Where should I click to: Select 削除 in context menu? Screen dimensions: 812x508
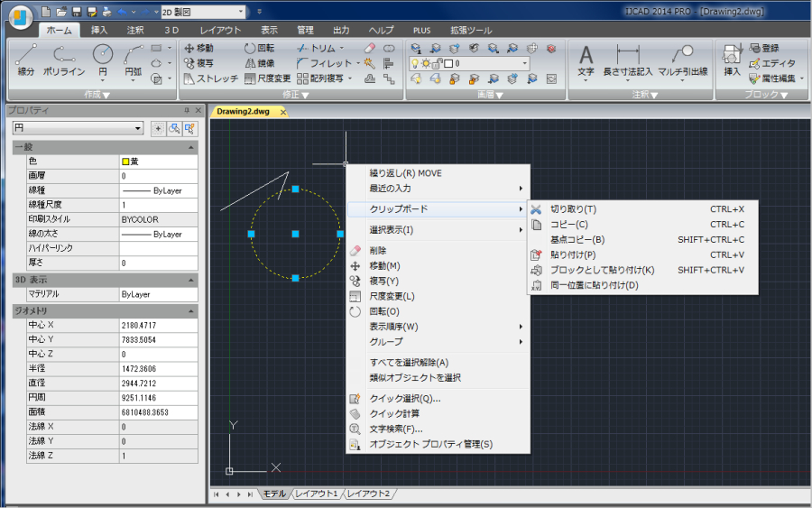tap(438, 251)
